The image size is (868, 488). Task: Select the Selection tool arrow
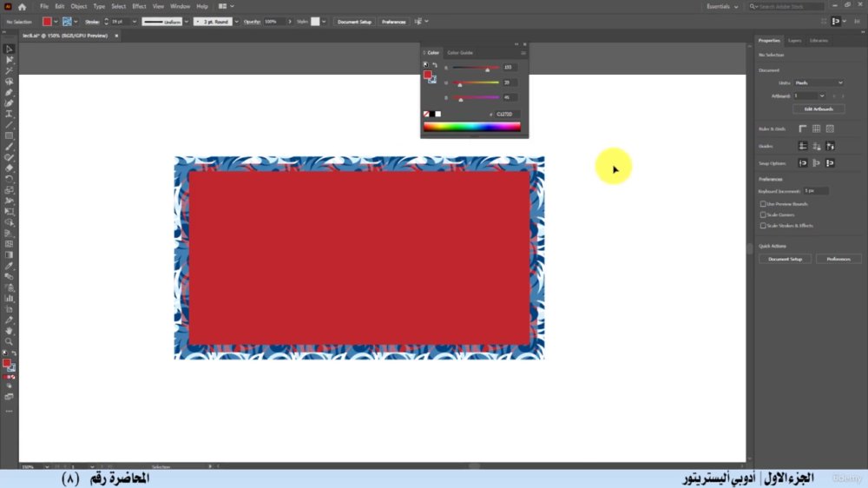[9, 49]
